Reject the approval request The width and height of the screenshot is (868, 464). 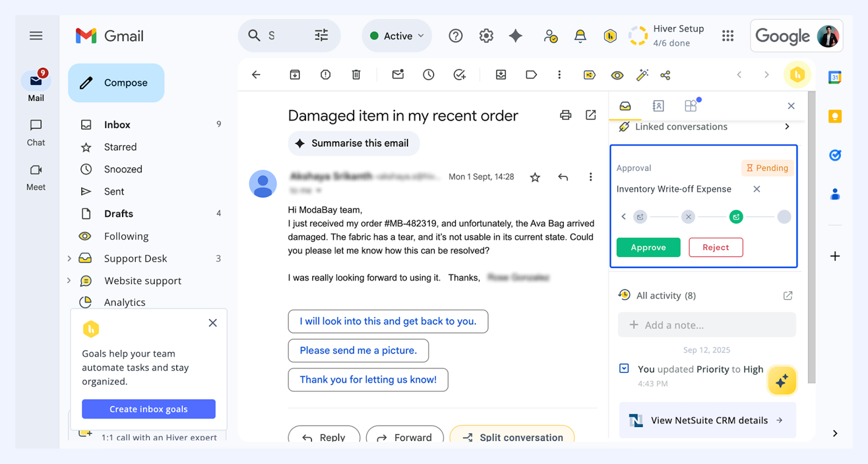point(716,247)
